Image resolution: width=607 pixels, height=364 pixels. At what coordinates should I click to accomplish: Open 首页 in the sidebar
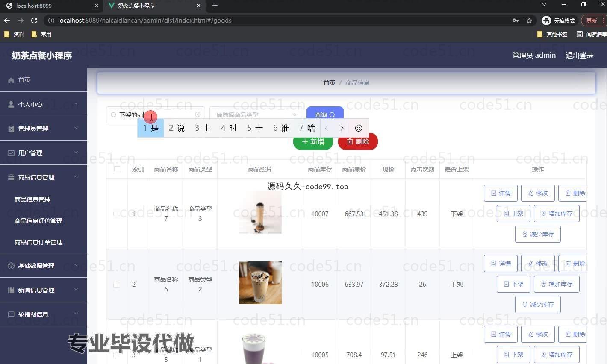[44, 80]
